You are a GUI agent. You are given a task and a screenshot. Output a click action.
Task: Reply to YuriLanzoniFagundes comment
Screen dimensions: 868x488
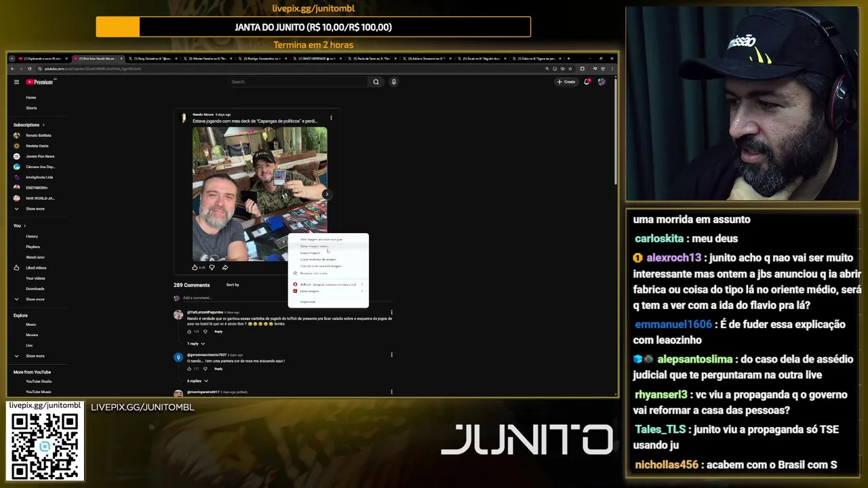coord(218,331)
